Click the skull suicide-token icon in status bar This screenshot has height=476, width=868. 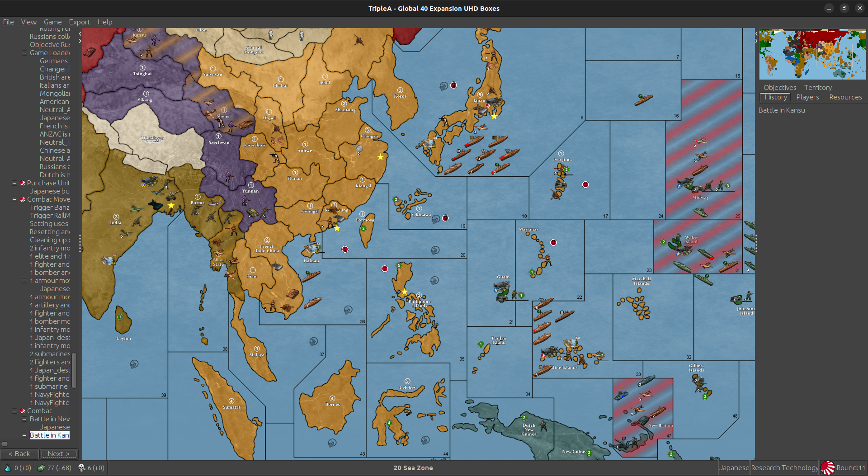coord(82,468)
